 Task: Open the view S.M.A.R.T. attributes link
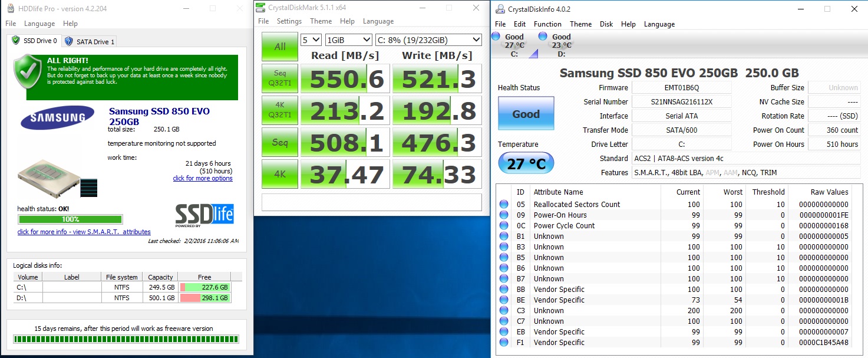click(x=84, y=232)
